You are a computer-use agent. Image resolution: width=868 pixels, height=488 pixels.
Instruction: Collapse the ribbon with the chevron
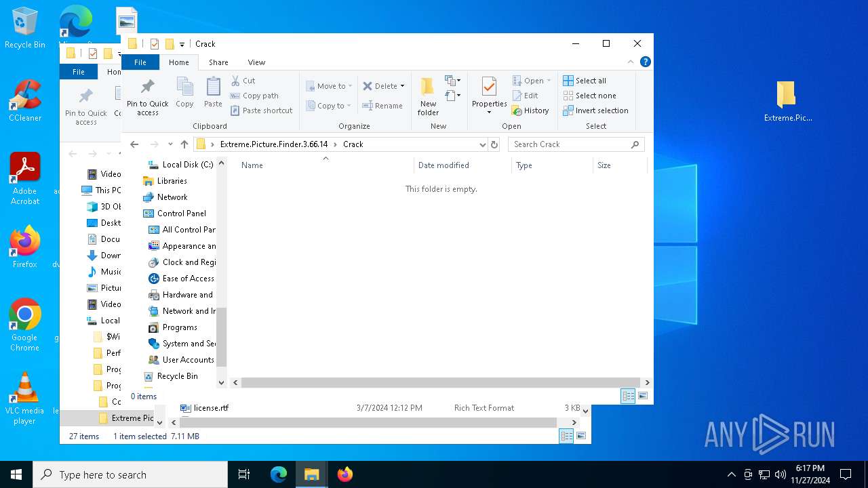click(x=631, y=62)
